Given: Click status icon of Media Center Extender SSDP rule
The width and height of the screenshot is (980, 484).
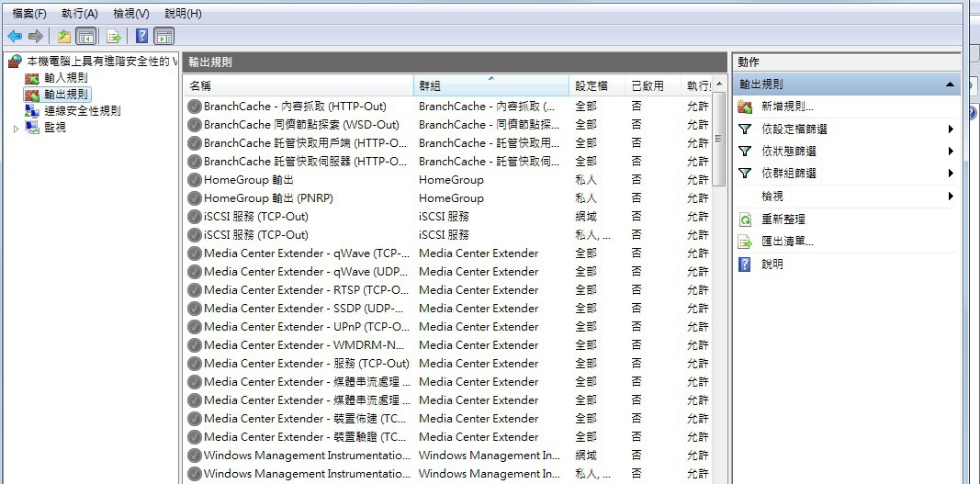Looking at the screenshot, I should [x=195, y=309].
